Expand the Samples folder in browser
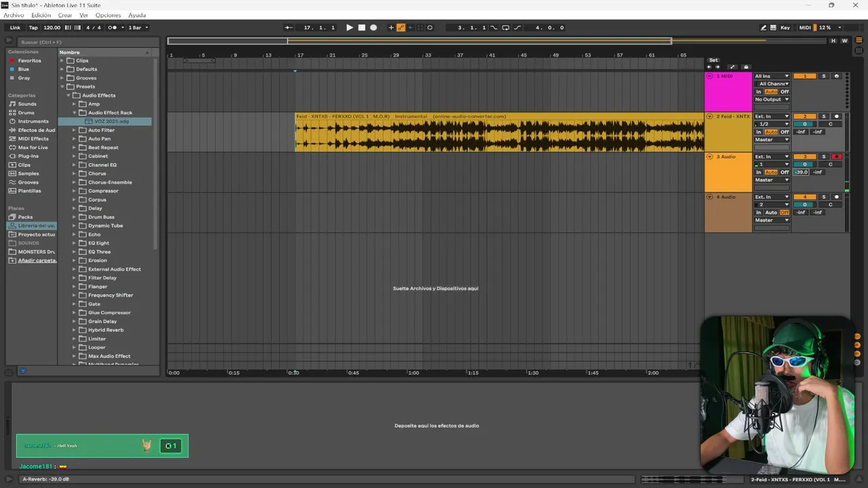The image size is (868, 488). click(x=28, y=174)
